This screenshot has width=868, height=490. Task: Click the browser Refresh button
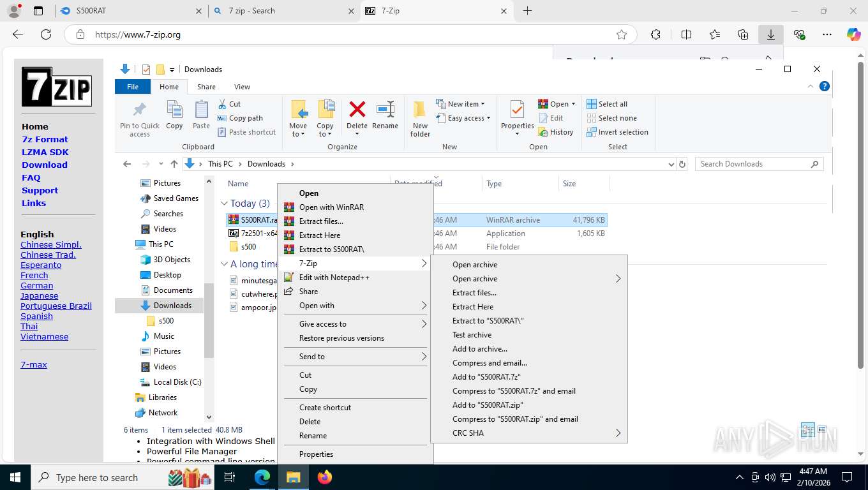(45, 34)
